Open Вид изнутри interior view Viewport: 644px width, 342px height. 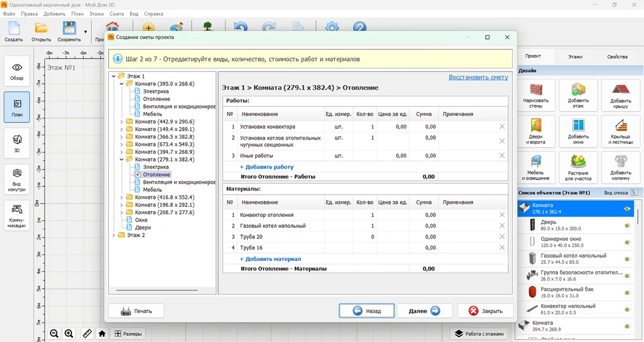pos(17,179)
